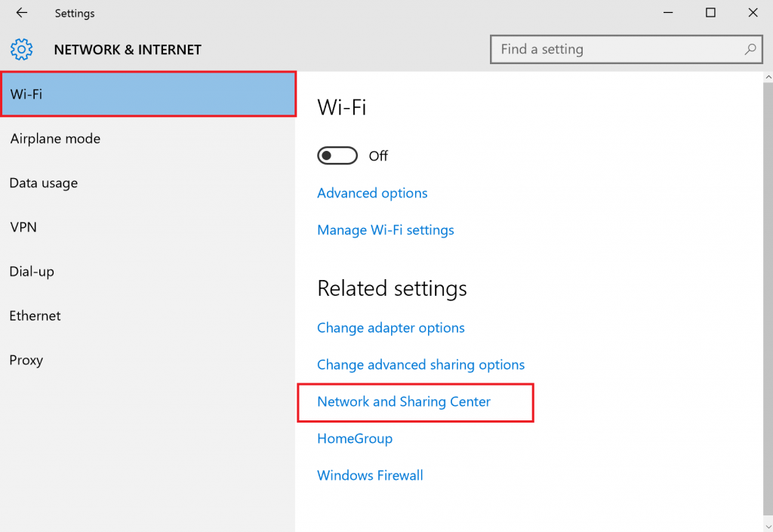Screen dimensions: 773x532
Task: Click the Settings gear icon
Action: pos(21,49)
